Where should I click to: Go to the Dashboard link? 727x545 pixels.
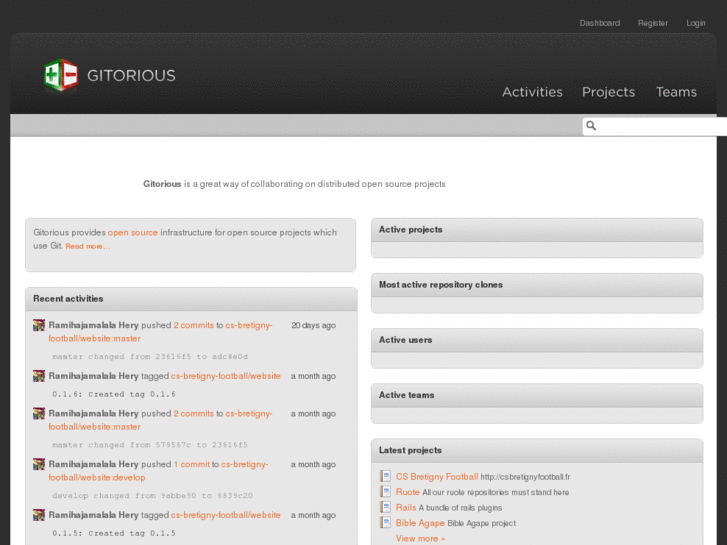(599, 23)
